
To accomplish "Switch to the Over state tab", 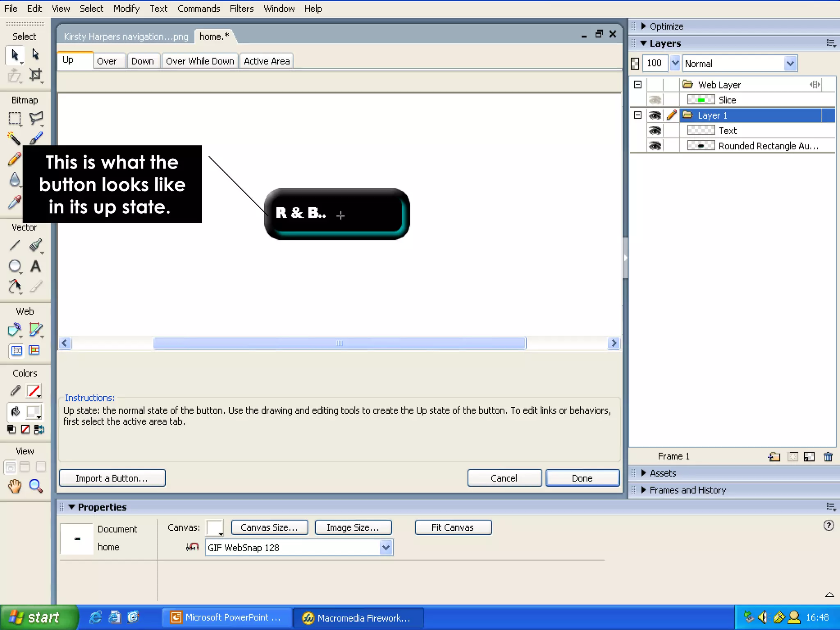I will 107,61.
